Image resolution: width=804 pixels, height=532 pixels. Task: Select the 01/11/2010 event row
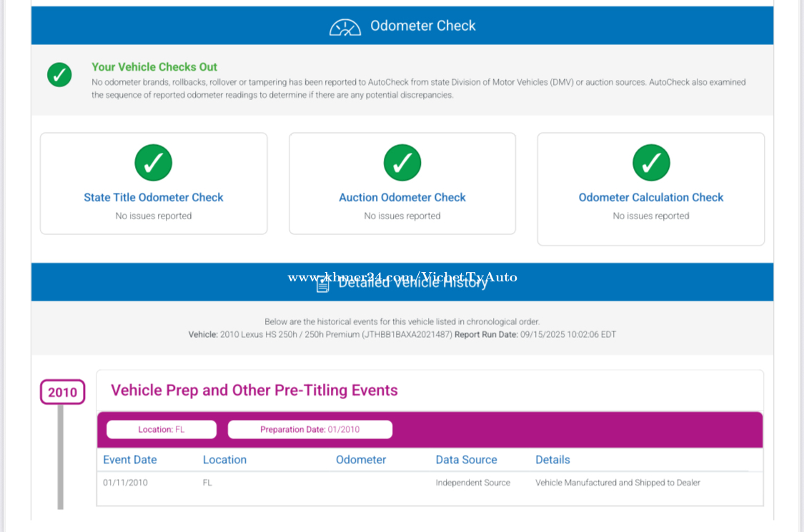(401, 483)
